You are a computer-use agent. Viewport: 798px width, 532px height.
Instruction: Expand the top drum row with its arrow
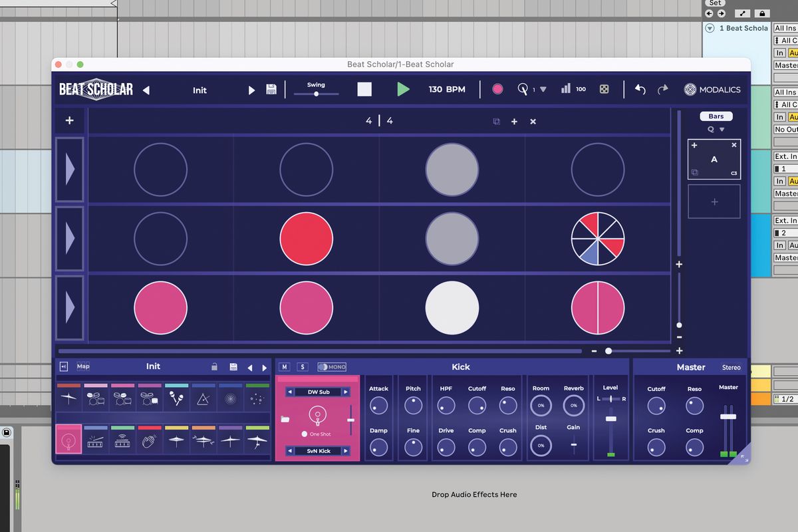point(70,169)
